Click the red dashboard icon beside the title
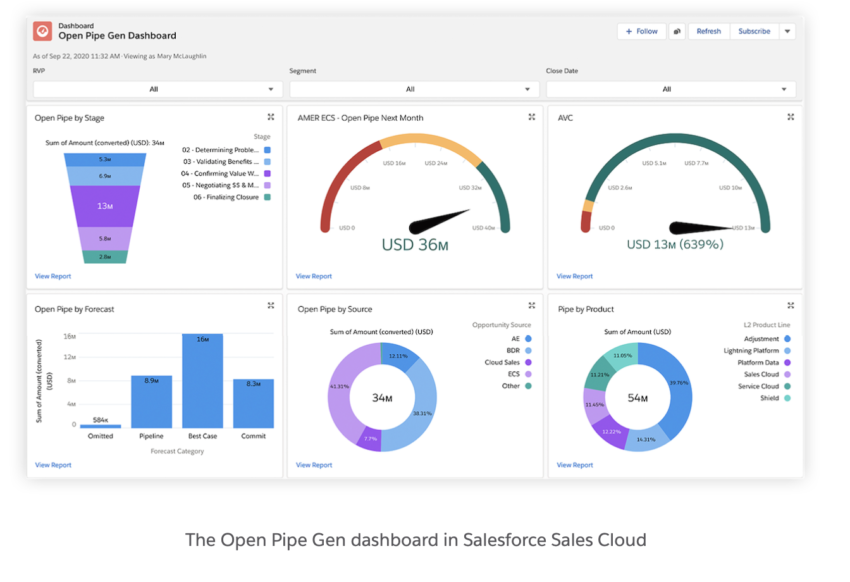Image resolution: width=850 pixels, height=582 pixels. [x=42, y=30]
